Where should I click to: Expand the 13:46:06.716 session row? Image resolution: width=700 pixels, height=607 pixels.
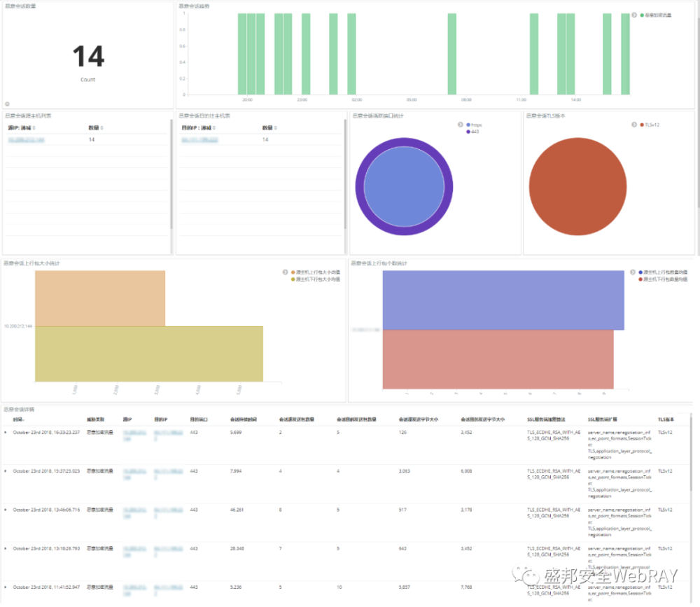pyautogui.click(x=6, y=510)
